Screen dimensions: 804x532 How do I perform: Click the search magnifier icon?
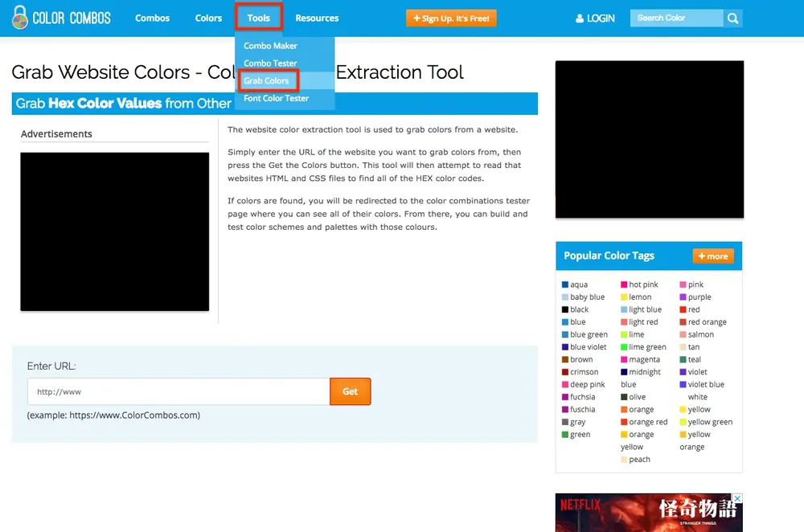[732, 18]
